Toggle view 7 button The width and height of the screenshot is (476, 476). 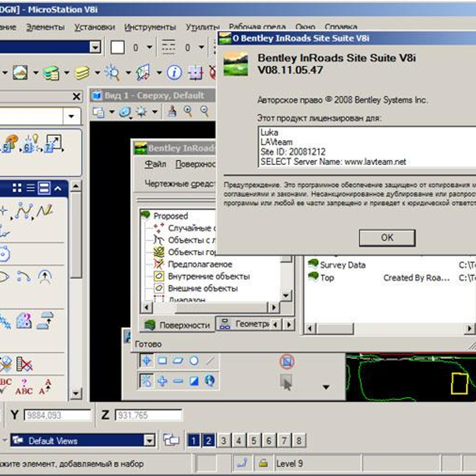284,440
